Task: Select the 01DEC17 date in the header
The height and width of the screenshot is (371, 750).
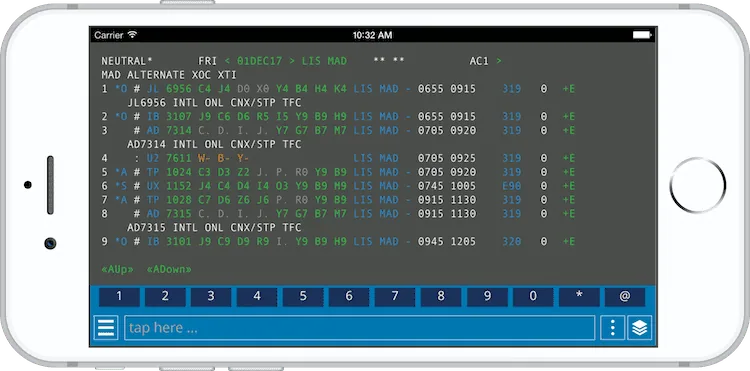Action: (259, 61)
